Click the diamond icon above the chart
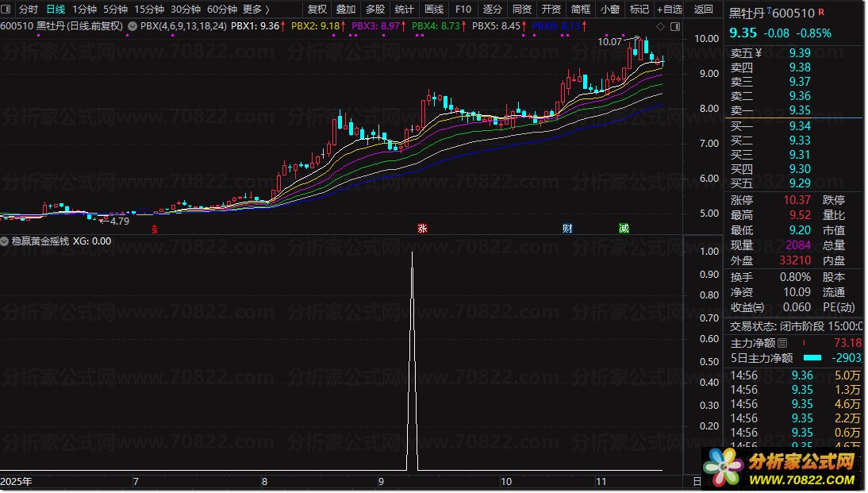The image size is (868, 493). [660, 26]
